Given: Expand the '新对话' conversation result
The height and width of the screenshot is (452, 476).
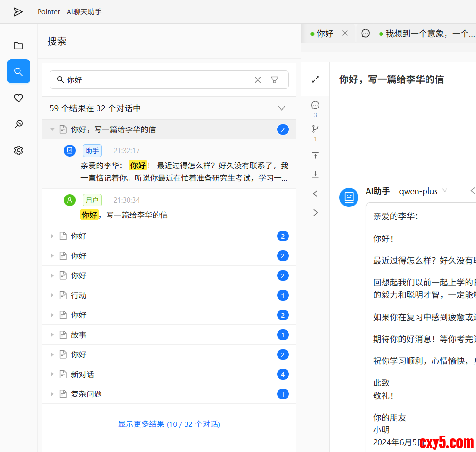Looking at the screenshot, I should [52, 374].
